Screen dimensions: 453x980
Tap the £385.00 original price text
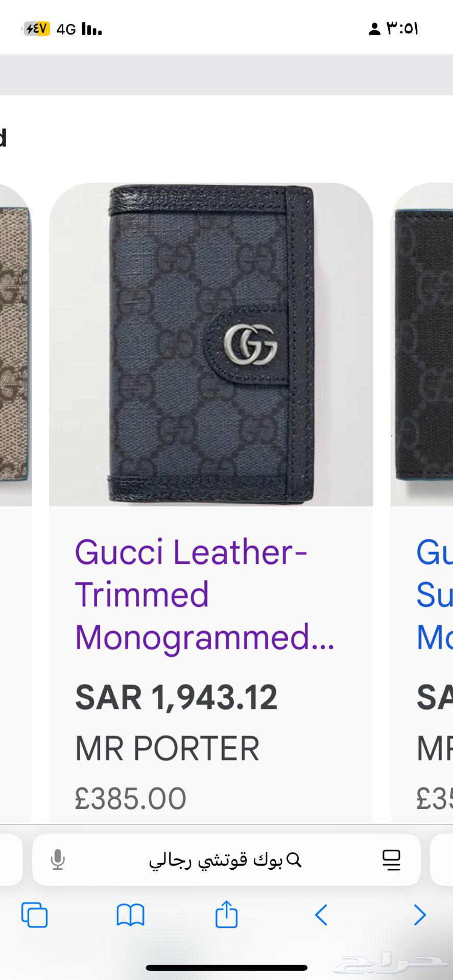pos(130,798)
